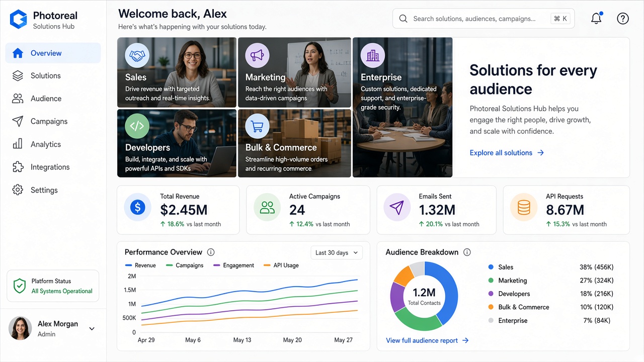The width and height of the screenshot is (644, 362).
Task: Click the Audience people icon in the sidebar
Action: (x=18, y=99)
